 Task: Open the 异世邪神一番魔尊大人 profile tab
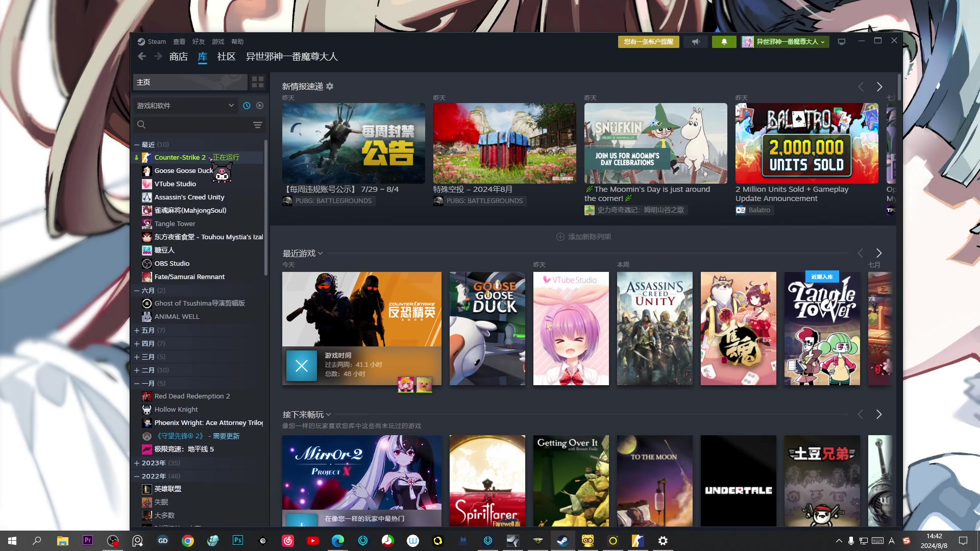coord(292,57)
